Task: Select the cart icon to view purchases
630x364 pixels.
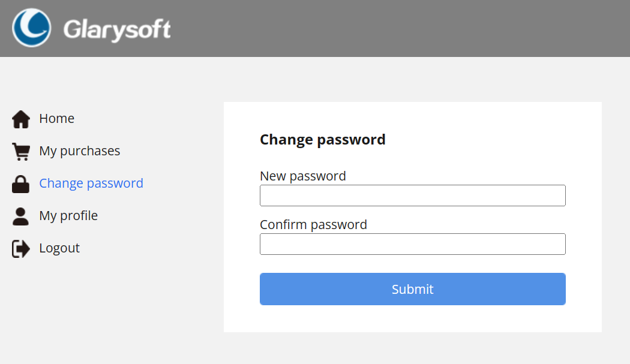Action: [20, 151]
